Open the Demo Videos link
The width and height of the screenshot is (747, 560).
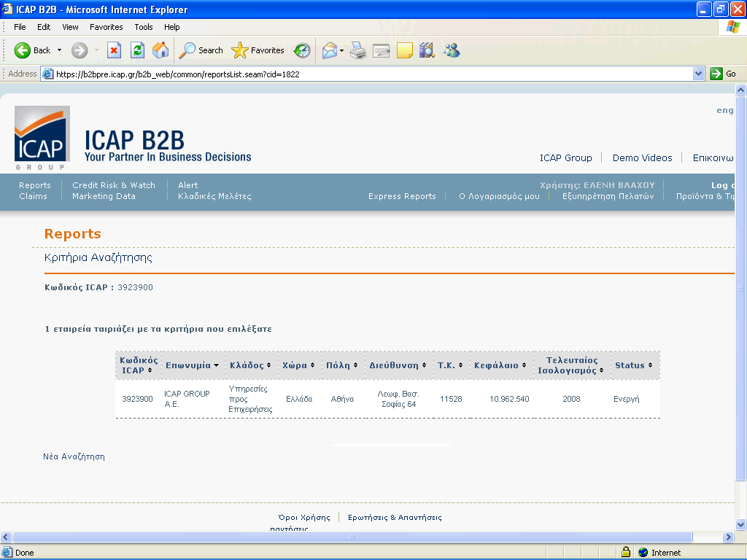[642, 157]
